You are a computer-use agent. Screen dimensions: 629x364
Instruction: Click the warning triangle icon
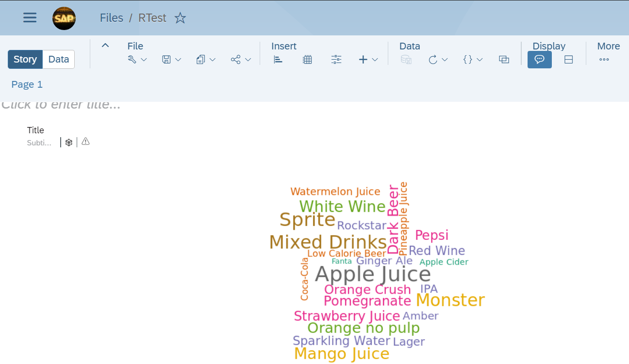pos(85,142)
